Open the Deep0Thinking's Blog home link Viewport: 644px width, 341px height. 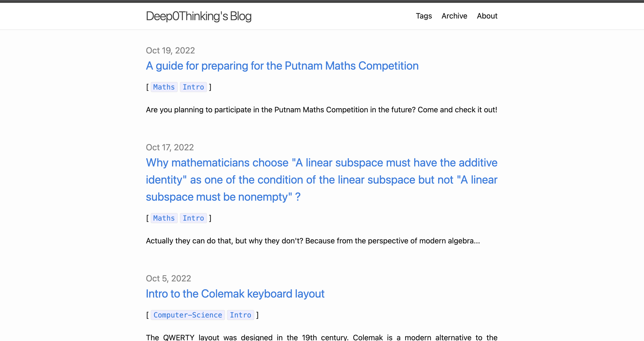tap(198, 16)
